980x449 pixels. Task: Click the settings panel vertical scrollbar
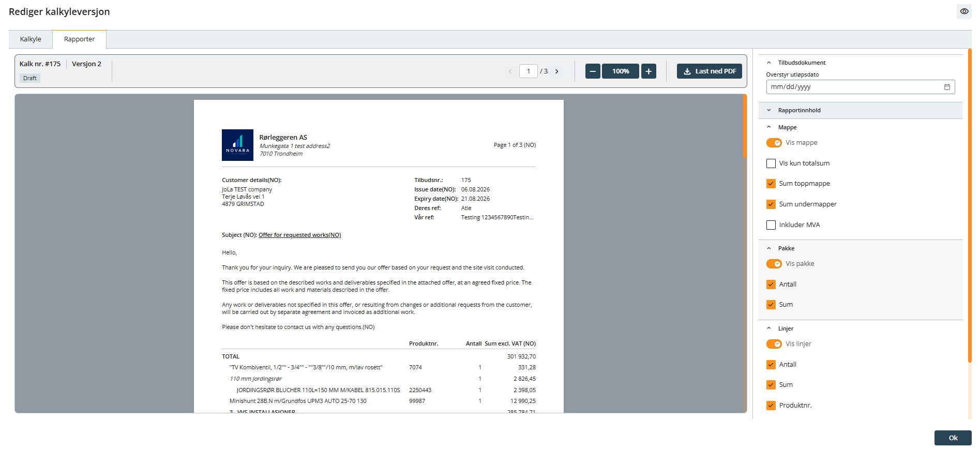970,206
